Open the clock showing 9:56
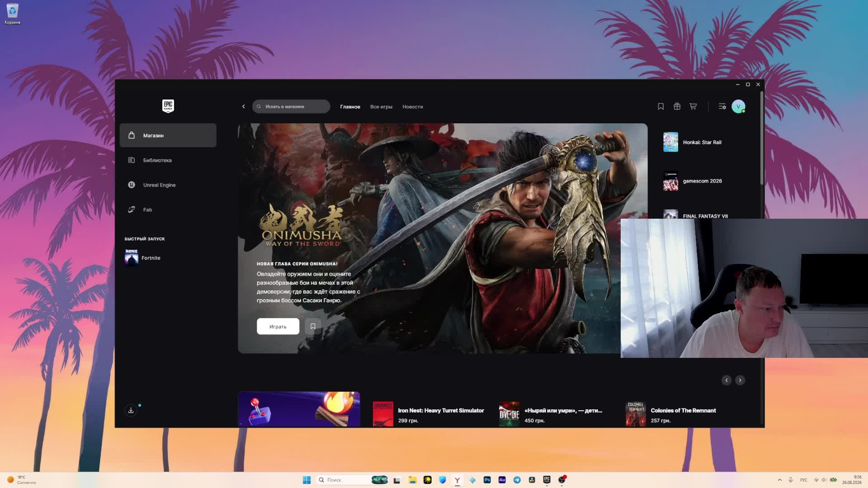The width and height of the screenshot is (868, 488). [852, 480]
